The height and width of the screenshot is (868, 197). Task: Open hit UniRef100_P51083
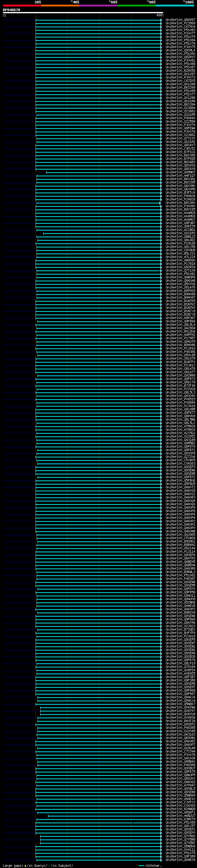click(x=180, y=30)
